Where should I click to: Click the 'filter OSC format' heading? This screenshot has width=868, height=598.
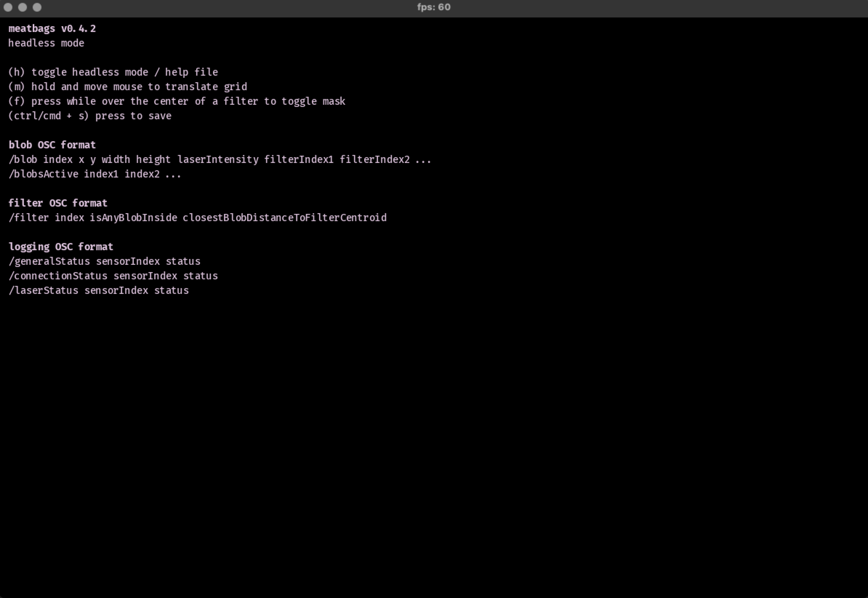pos(58,203)
